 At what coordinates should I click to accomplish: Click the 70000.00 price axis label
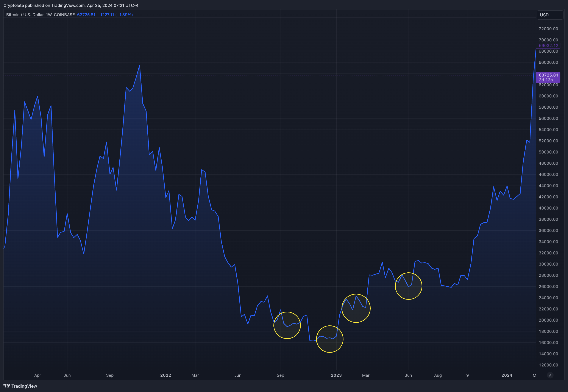coord(548,40)
